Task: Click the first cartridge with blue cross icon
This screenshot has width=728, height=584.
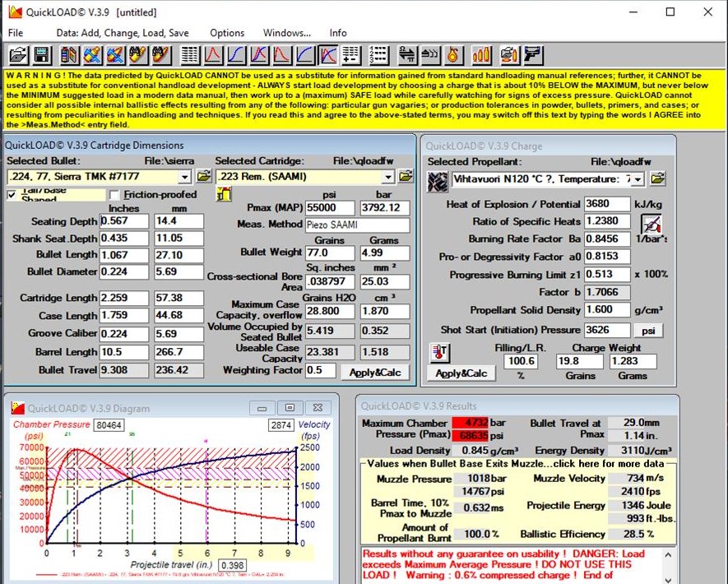Action: (x=93, y=55)
